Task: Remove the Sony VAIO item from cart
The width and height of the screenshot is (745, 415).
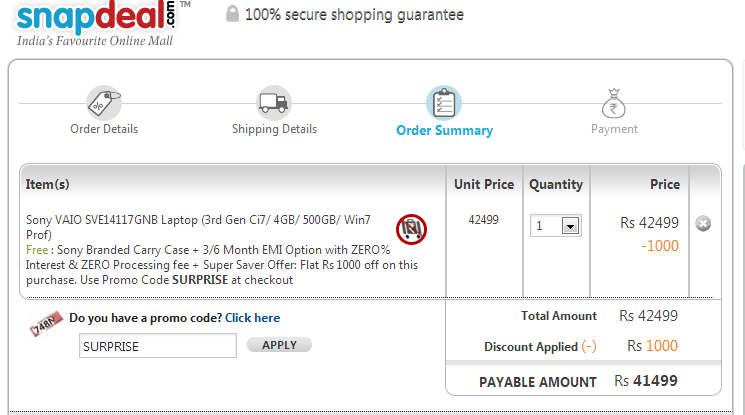Action: coord(703,223)
